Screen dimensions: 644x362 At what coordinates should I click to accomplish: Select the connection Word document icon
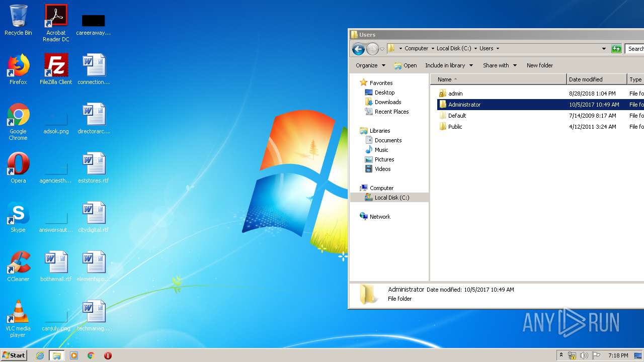[94, 69]
